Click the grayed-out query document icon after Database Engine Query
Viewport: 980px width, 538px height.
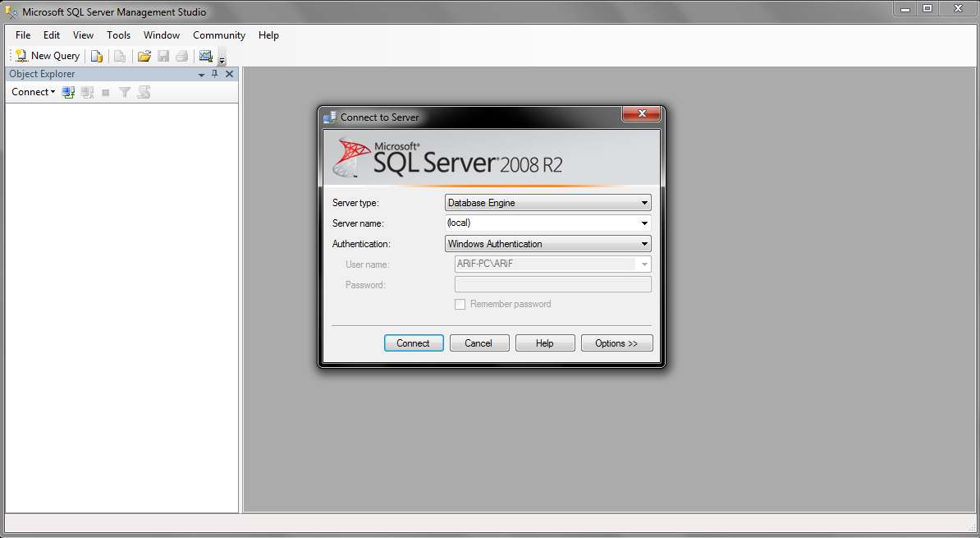tap(120, 57)
